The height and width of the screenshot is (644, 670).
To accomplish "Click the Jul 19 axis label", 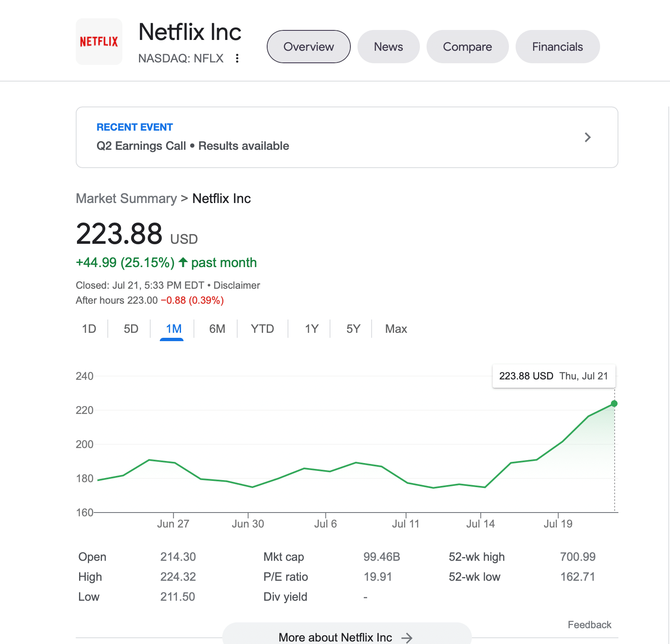I will point(558,524).
